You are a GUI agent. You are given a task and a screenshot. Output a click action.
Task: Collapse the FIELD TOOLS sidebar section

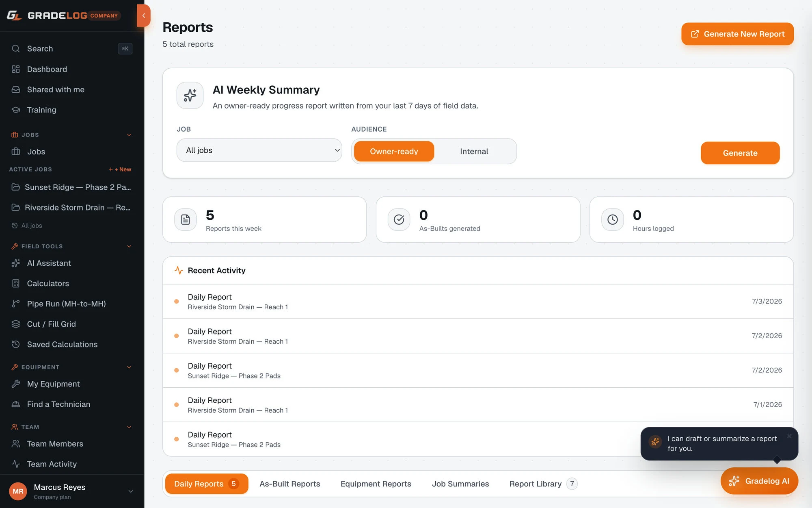129,246
